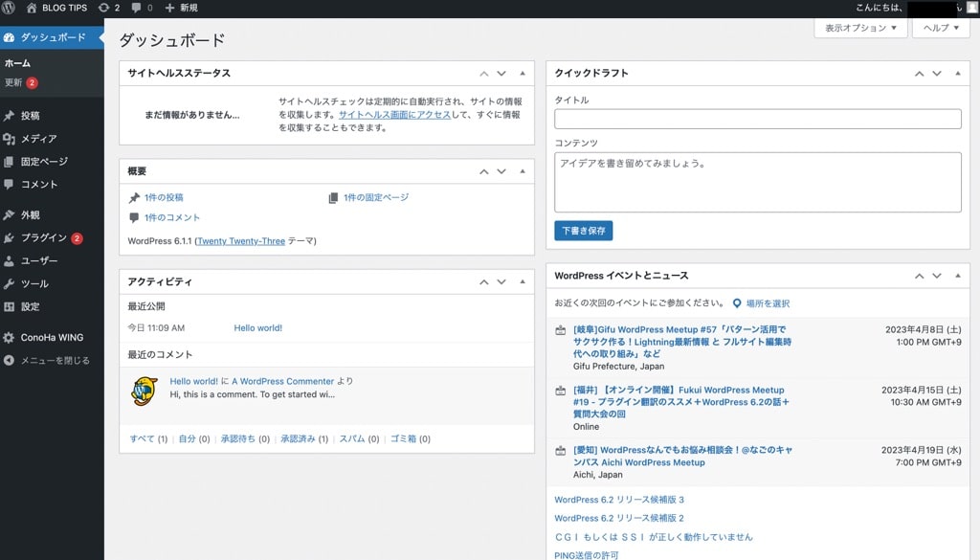Click the メディア icon in sidebar
This screenshot has height=560, width=980.
pos(9,139)
